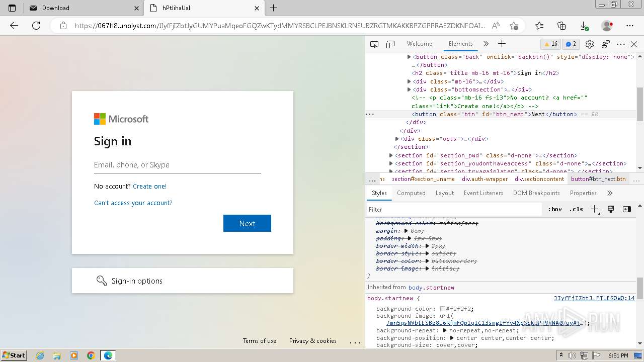Toggle rendering emulations paintbrush icon
Image resolution: width=644 pixels, height=362 pixels.
coord(611,209)
